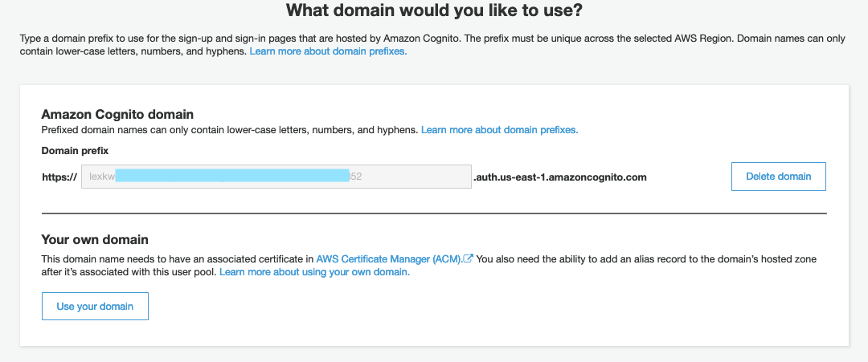The width and height of the screenshot is (868, 362).
Task: Click the Delete domain button
Action: pyautogui.click(x=778, y=177)
